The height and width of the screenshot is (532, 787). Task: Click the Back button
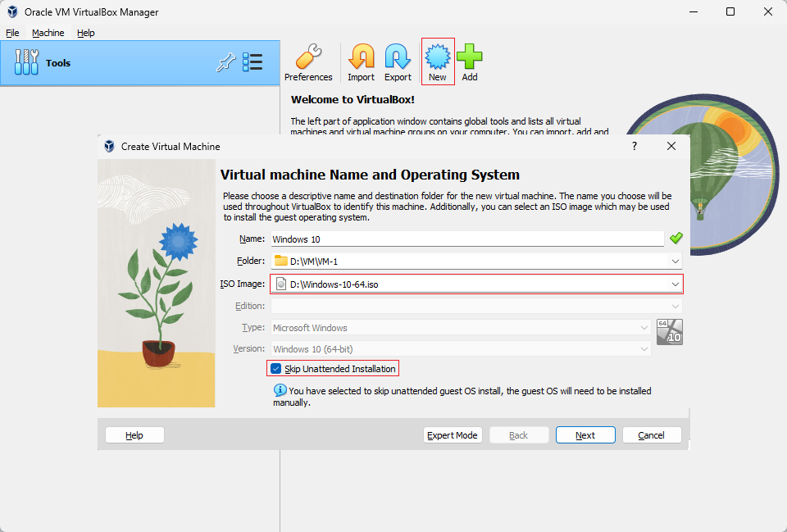[x=518, y=435]
